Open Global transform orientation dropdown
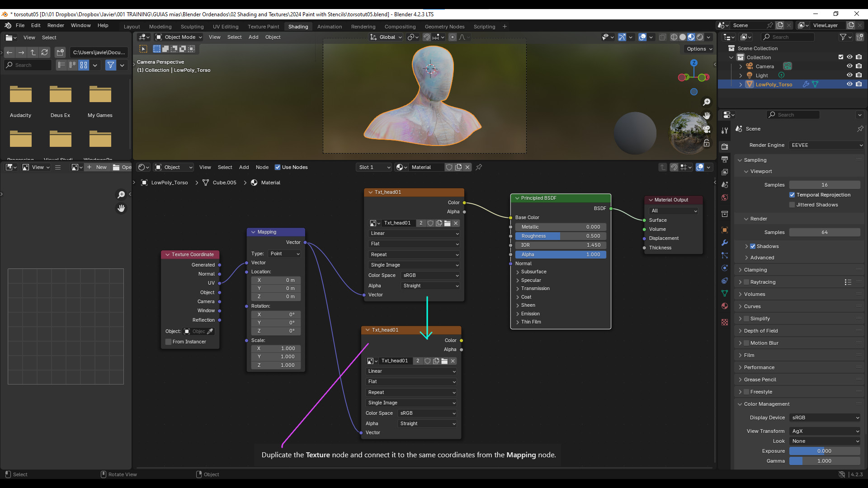The image size is (868, 488). click(386, 37)
